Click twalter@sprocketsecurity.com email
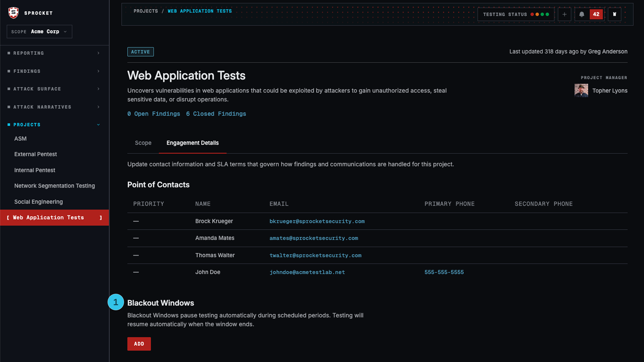This screenshot has width=644, height=362. 315,255
